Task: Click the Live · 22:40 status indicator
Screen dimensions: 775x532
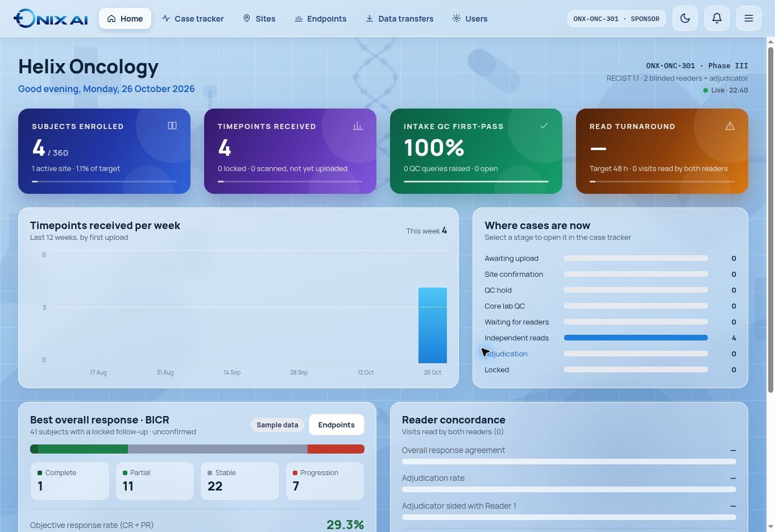Action: click(x=726, y=90)
